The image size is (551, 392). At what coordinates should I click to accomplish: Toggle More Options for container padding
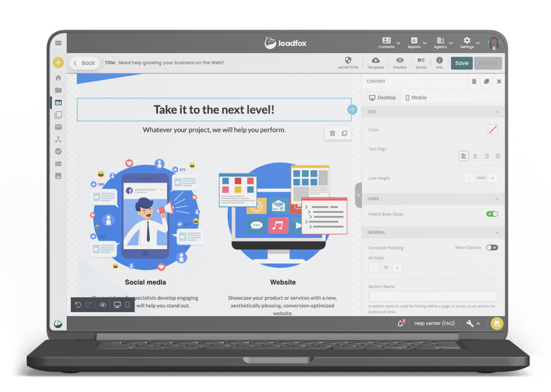pyautogui.click(x=492, y=248)
